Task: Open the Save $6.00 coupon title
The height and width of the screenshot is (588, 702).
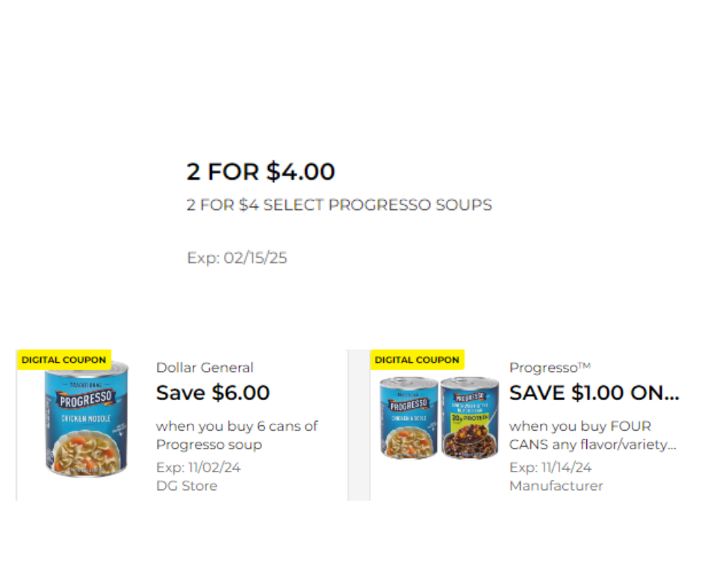Action: coord(213,392)
